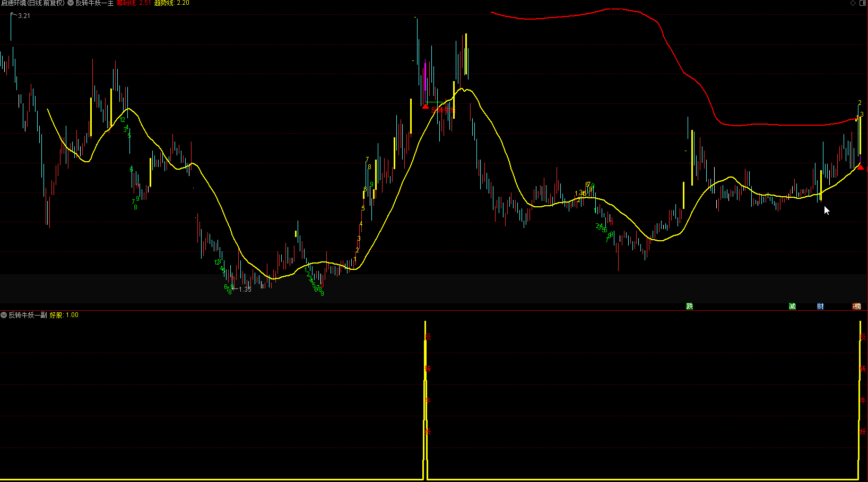This screenshot has height=482, width=868.
Task: Click the green 减 event marker
Action: click(x=792, y=306)
